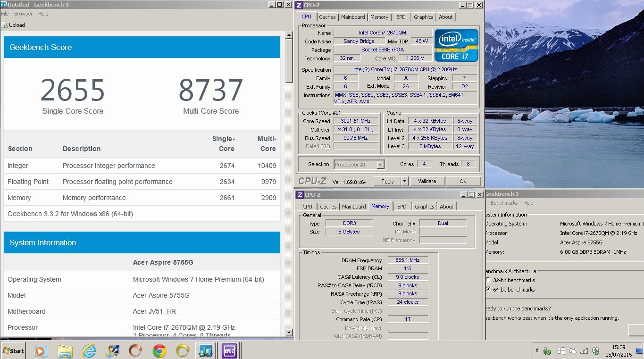Screen dimensions: 644x359
Task: Launch Internet Explorer from the taskbar
Action: [89, 351]
